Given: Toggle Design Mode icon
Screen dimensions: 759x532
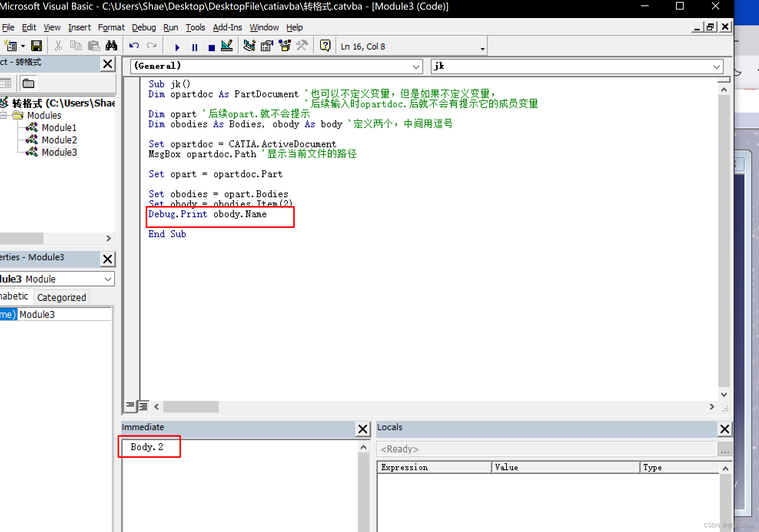Looking at the screenshot, I should tap(227, 46).
